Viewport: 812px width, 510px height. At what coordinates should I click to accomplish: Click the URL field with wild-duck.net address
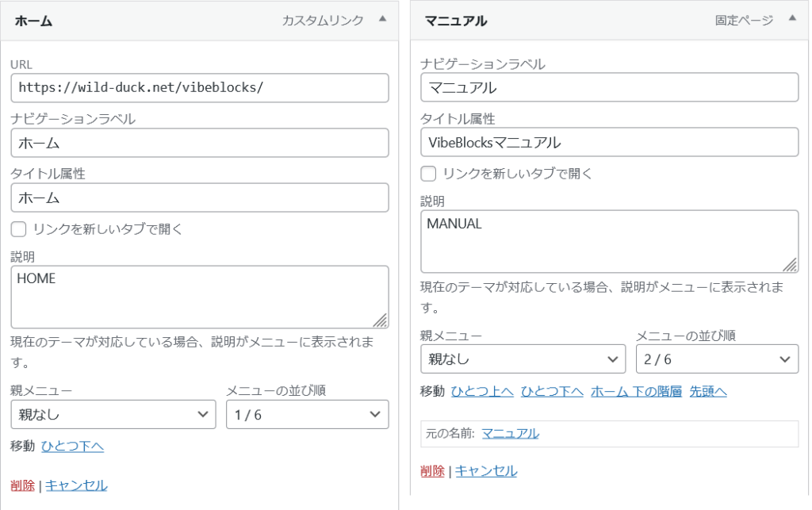[199, 87]
